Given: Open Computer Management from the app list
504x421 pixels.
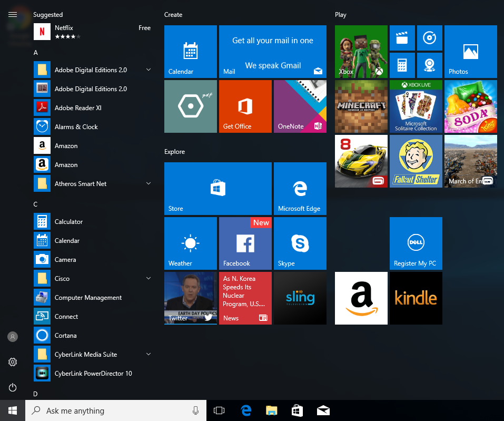Looking at the screenshot, I should pyautogui.click(x=87, y=298).
